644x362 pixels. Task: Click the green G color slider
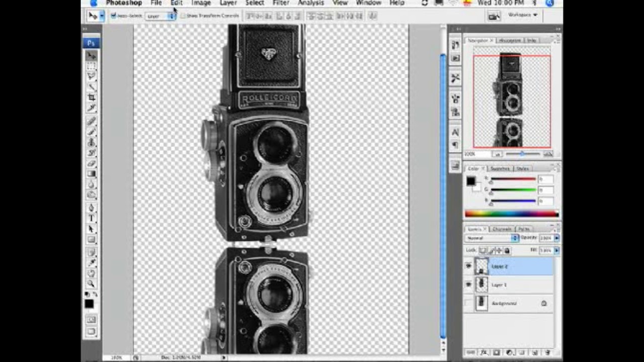click(513, 191)
